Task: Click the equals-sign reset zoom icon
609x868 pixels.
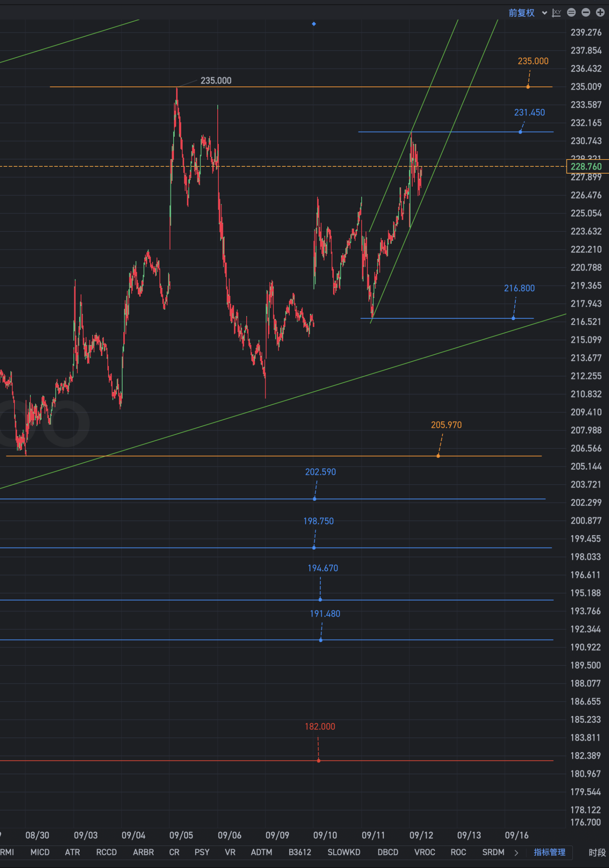Action: coord(571,13)
